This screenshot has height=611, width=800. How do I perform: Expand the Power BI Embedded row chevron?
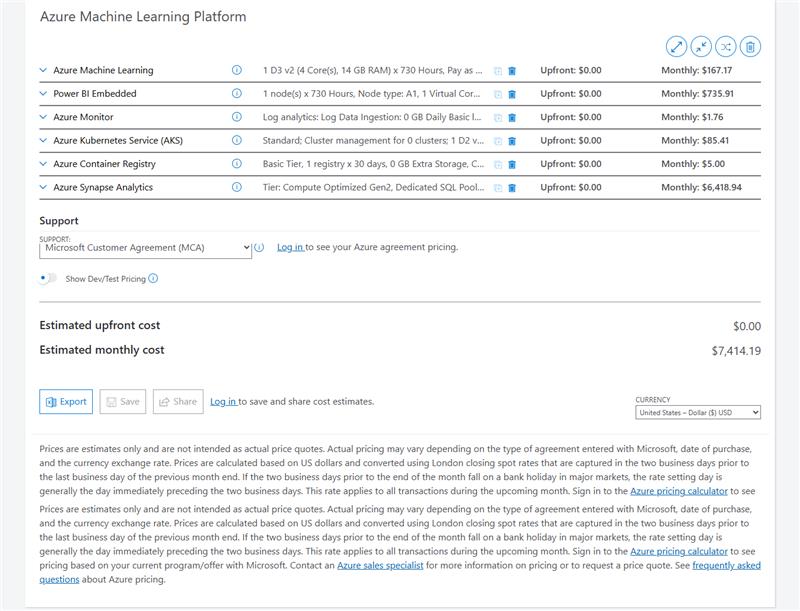coord(43,93)
